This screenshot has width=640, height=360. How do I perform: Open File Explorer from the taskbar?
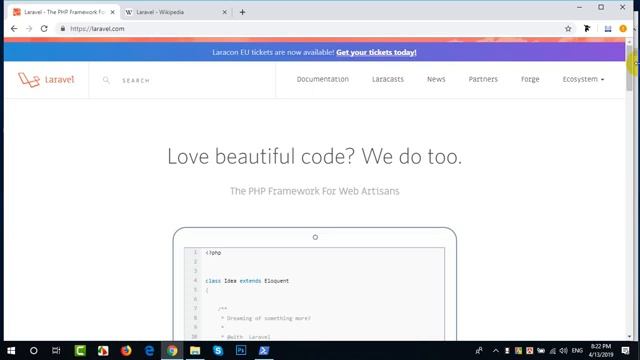pos(195,351)
